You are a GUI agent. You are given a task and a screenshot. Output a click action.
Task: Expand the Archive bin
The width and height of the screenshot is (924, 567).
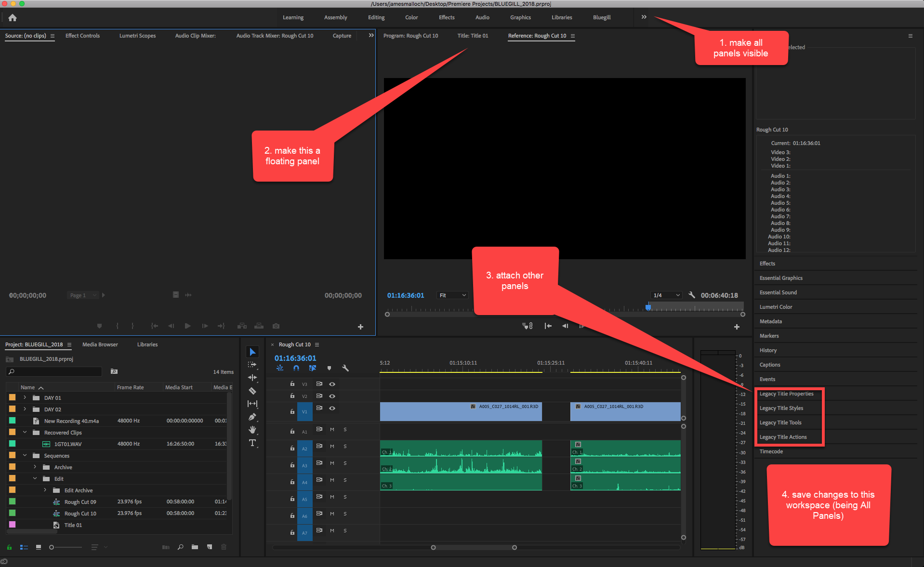pyautogui.click(x=35, y=467)
